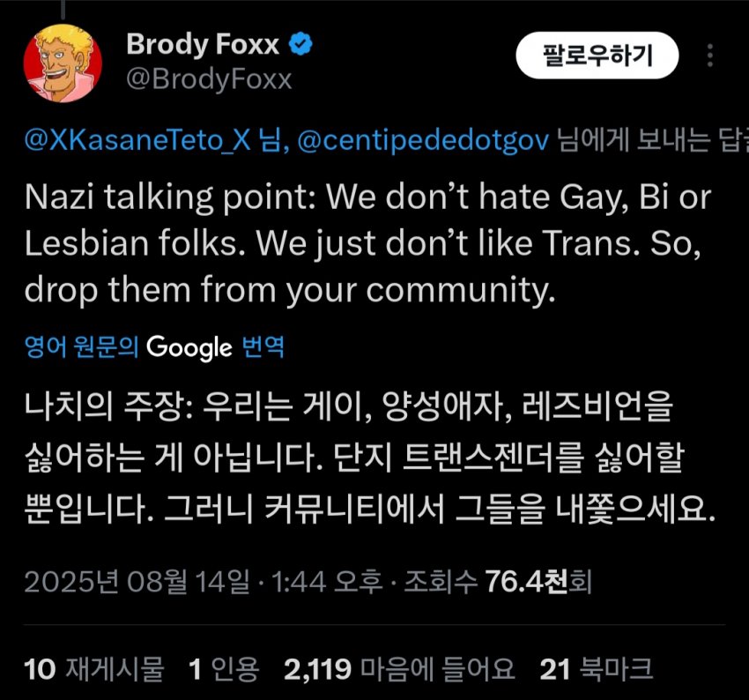Click the 번역 translation label
The height and width of the screenshot is (700, 749).
262,347
